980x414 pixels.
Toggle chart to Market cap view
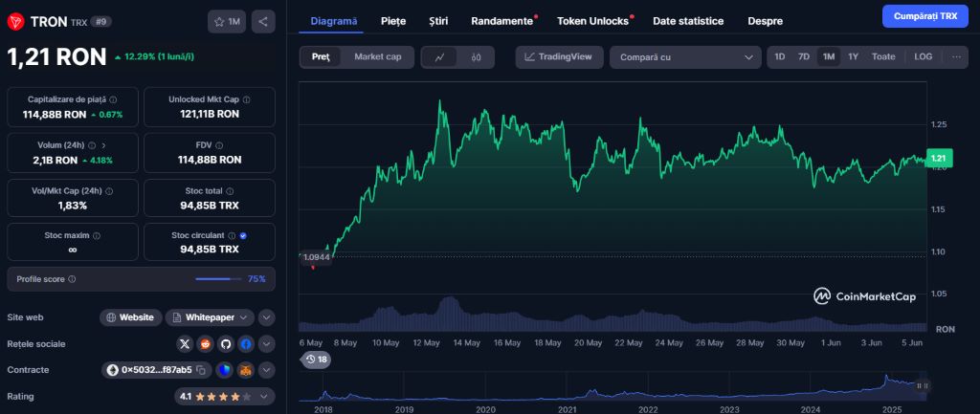[377, 57]
